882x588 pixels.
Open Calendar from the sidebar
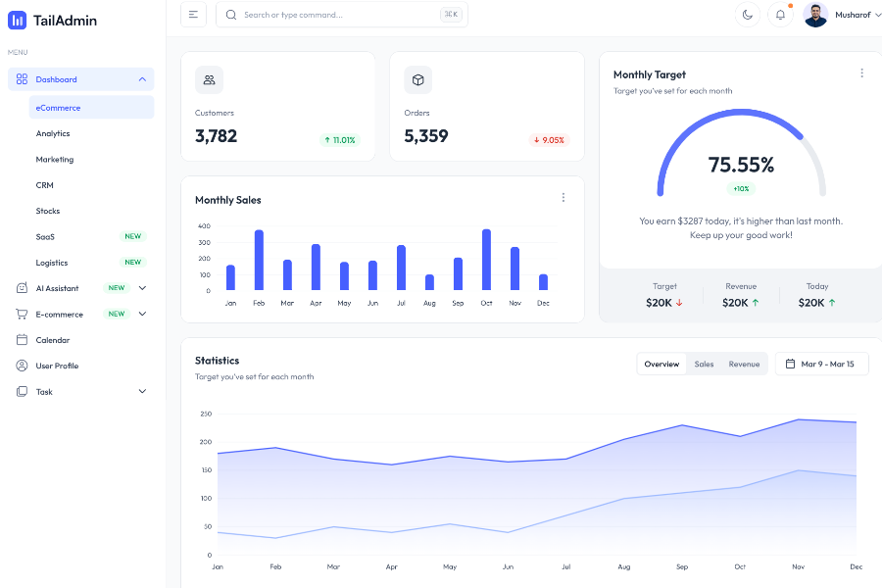[53, 340]
